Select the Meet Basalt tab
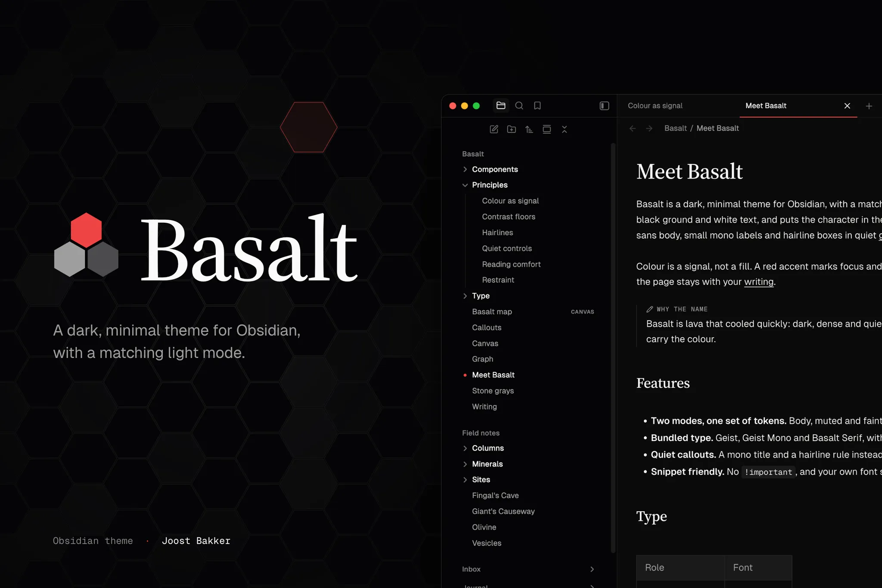 point(766,106)
